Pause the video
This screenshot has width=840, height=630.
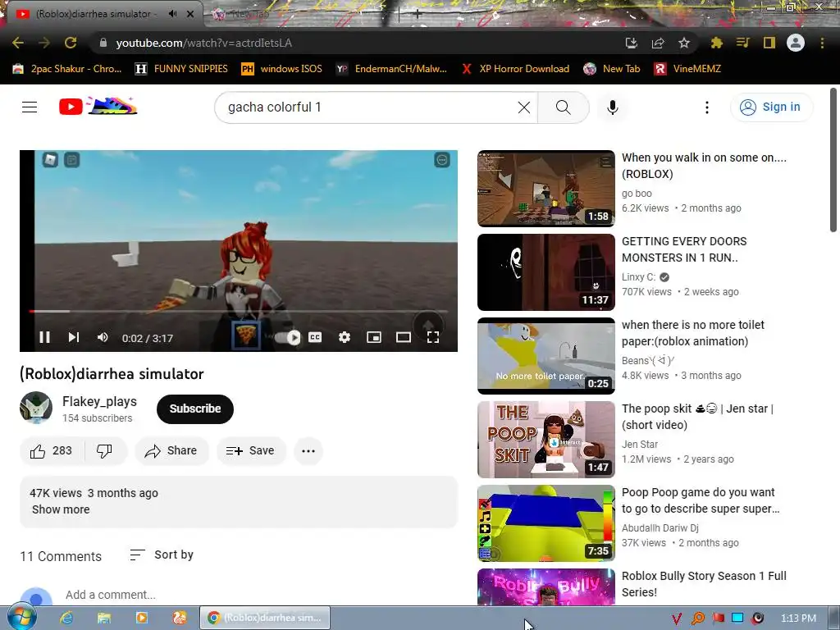click(x=45, y=337)
